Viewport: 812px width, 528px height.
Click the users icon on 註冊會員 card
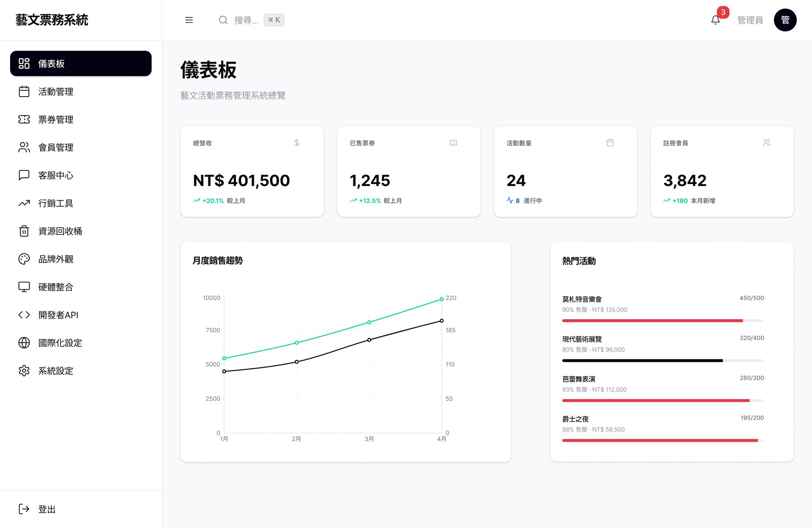coord(767,143)
